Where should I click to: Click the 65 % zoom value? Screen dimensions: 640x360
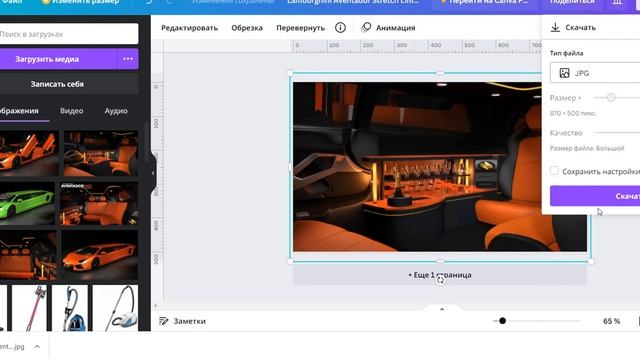(x=611, y=321)
